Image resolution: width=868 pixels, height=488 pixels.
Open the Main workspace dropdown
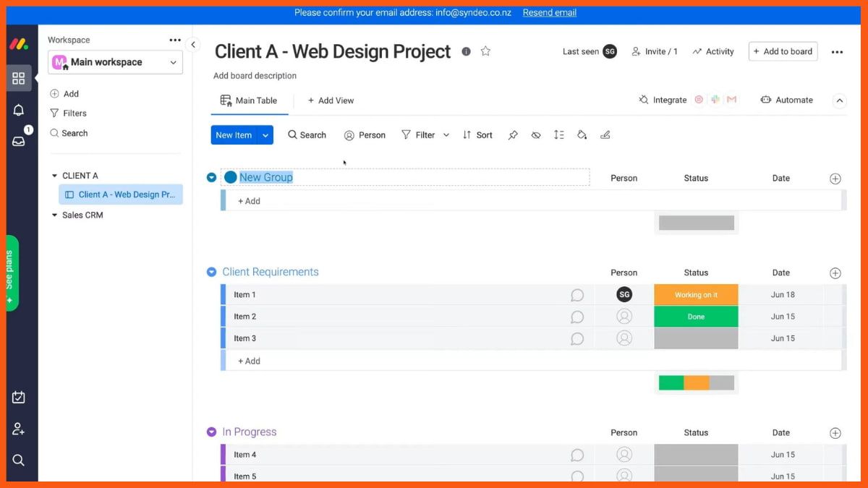(116, 62)
